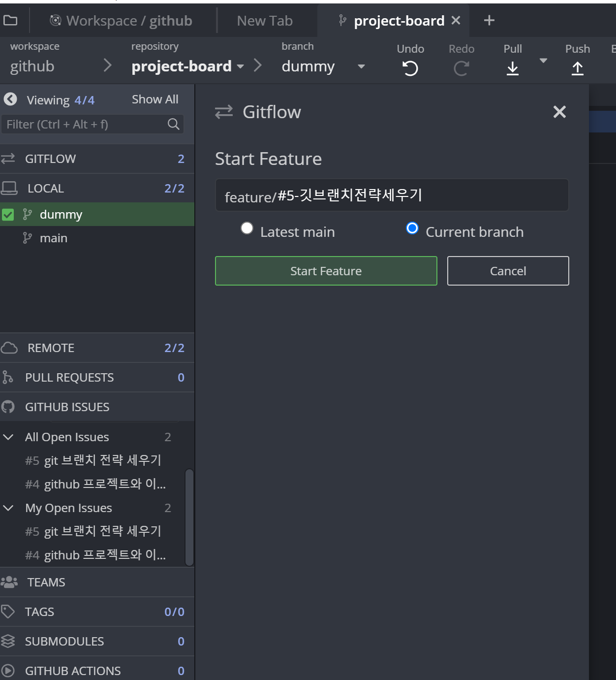Image resolution: width=616 pixels, height=680 pixels.
Task: Open issue #4 under All Open Issues
Action: coord(95,484)
